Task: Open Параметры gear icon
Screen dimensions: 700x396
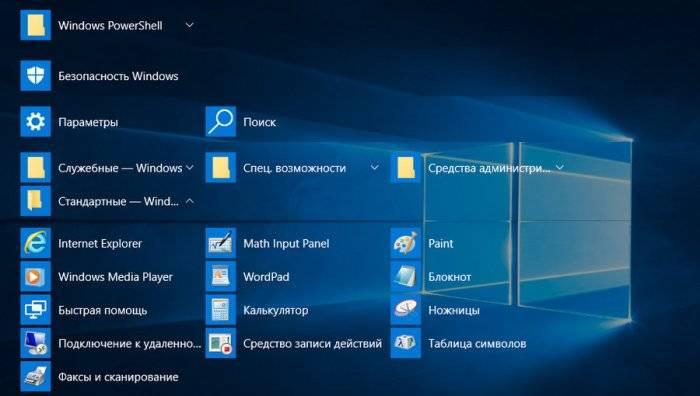Action: (36, 121)
